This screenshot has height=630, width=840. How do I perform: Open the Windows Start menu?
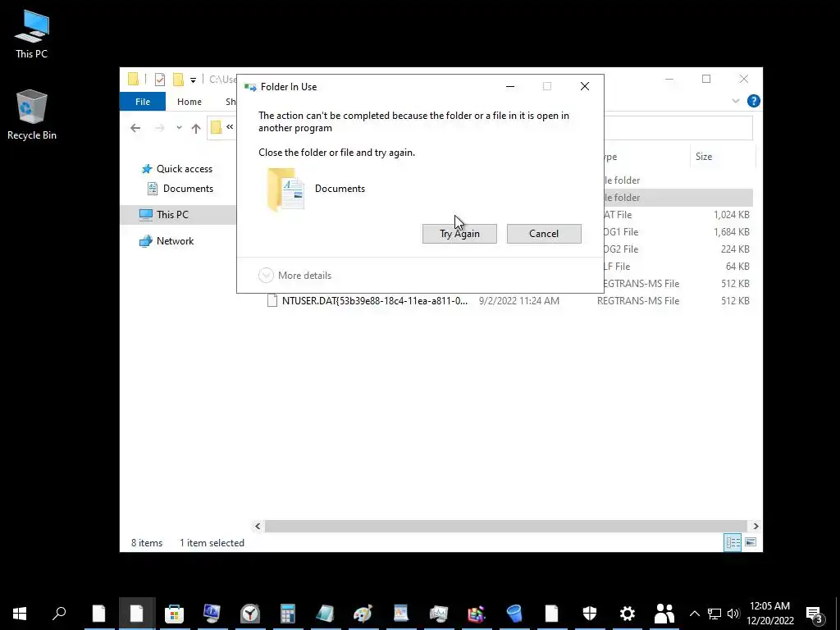[20, 614]
